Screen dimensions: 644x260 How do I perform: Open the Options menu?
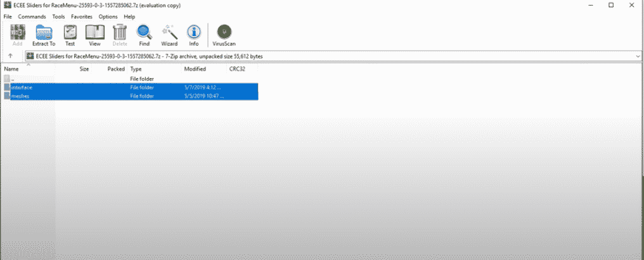coord(108,16)
